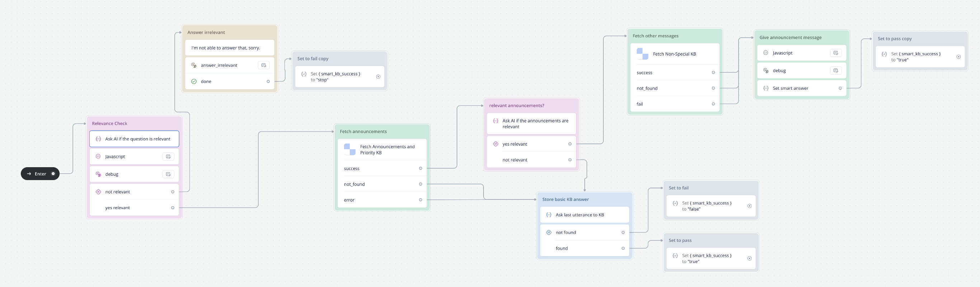Open the answer_irrelevant step's action button

264,65
